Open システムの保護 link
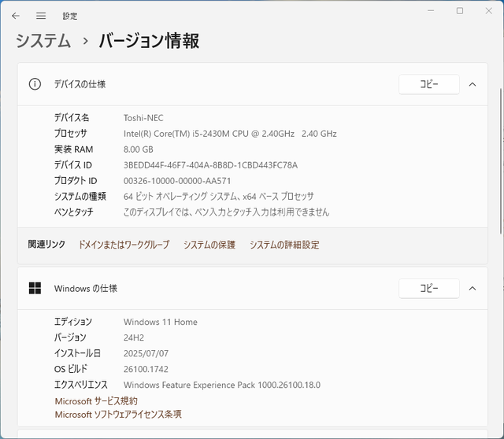 [x=209, y=245]
